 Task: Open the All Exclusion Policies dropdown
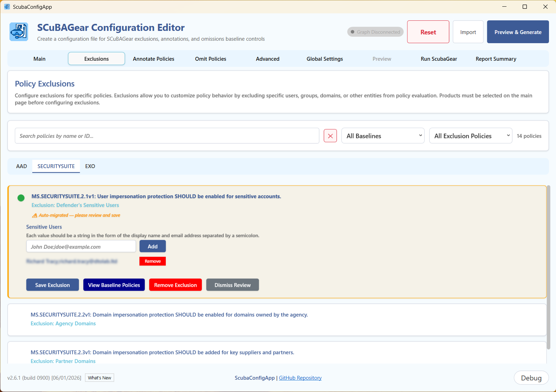click(471, 136)
